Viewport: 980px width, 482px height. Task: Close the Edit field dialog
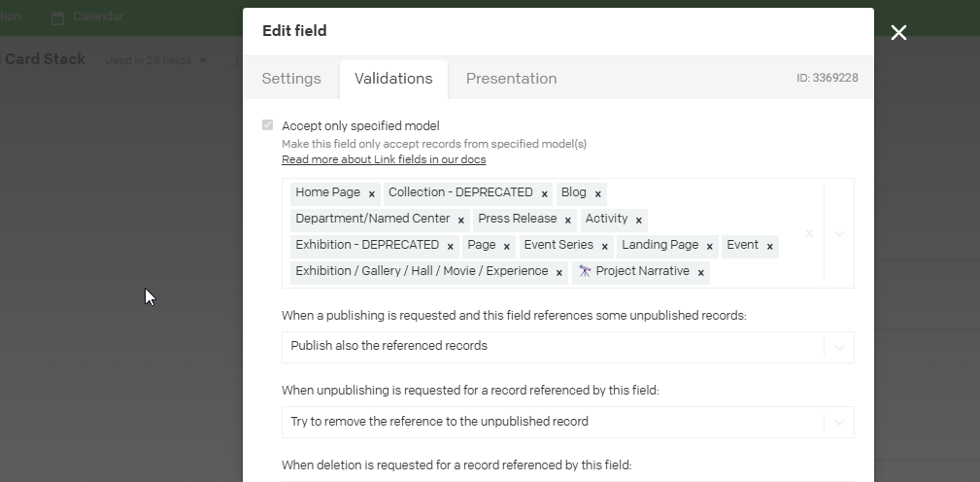(x=898, y=33)
